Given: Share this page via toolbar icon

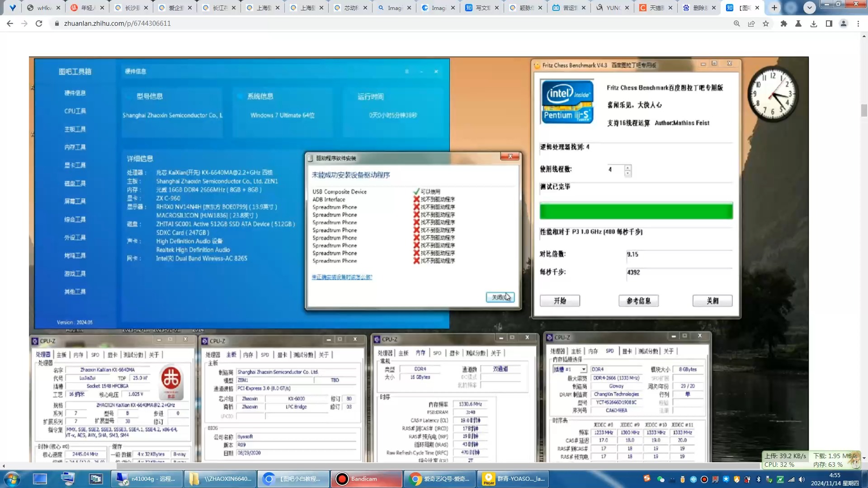Looking at the screenshot, I should (751, 23).
